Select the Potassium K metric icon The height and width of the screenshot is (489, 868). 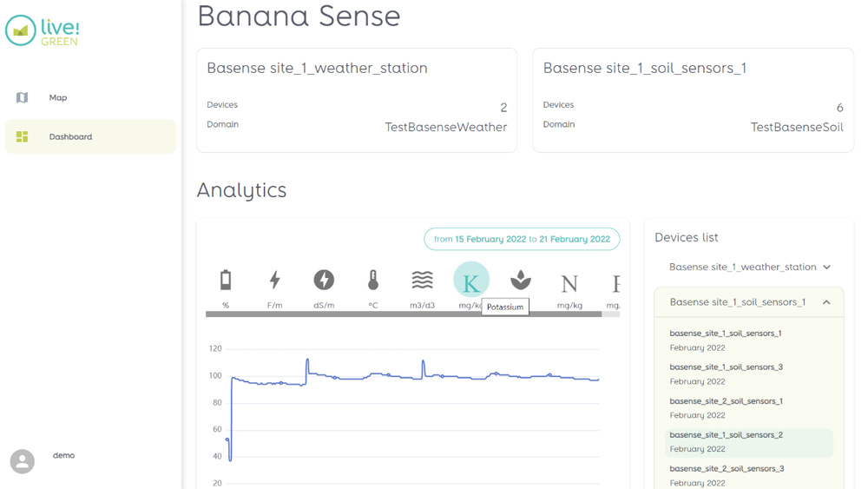pos(471,281)
